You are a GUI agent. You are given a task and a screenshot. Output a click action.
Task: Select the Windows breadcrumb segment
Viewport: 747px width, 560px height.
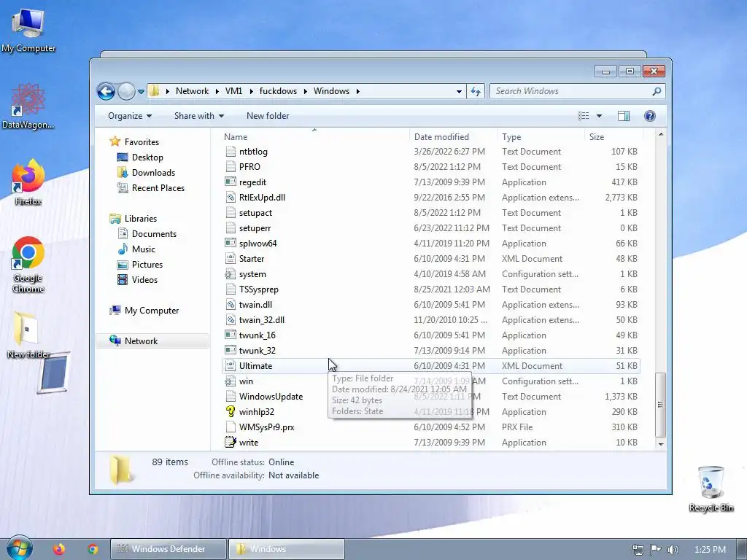click(332, 91)
